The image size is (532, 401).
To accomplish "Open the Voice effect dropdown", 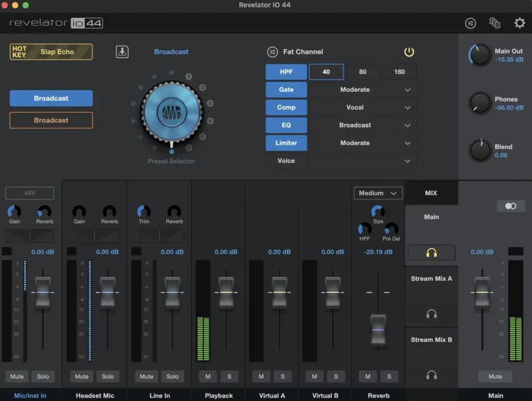I will tap(363, 161).
